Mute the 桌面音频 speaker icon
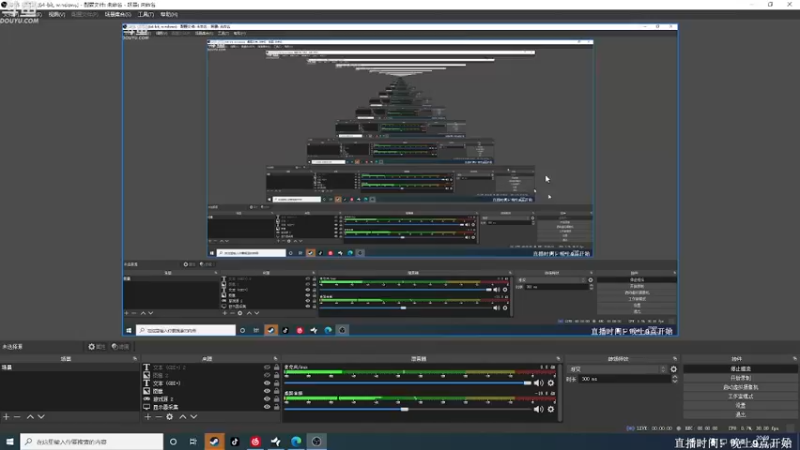This screenshot has height=450, width=800. (x=539, y=409)
